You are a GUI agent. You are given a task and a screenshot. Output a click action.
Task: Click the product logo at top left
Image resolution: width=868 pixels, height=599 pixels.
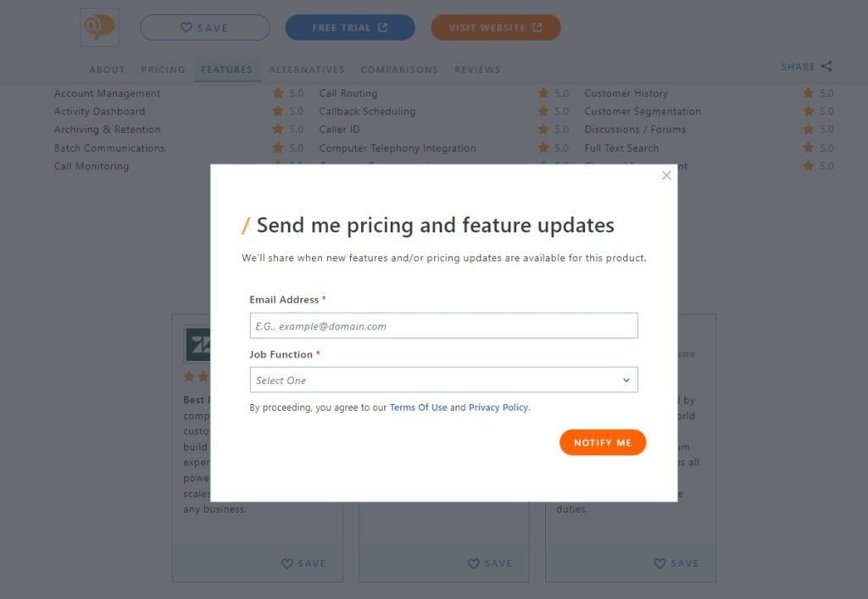click(x=98, y=27)
